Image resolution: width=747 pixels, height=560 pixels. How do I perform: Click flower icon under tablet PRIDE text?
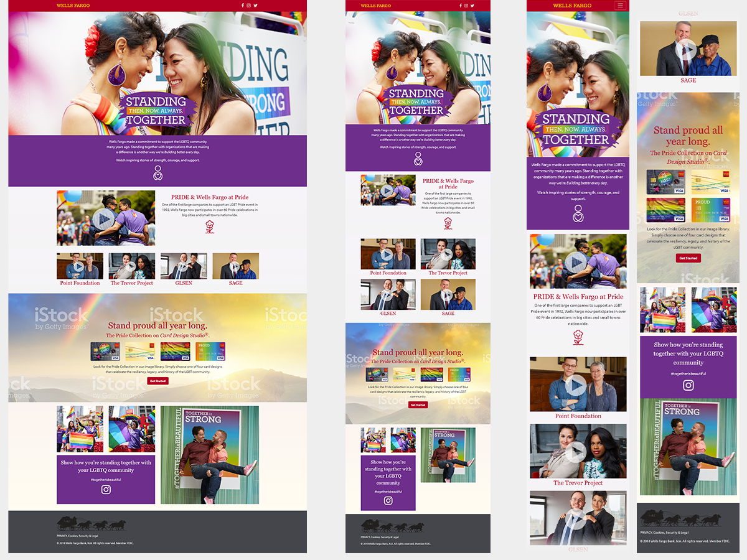click(x=448, y=223)
